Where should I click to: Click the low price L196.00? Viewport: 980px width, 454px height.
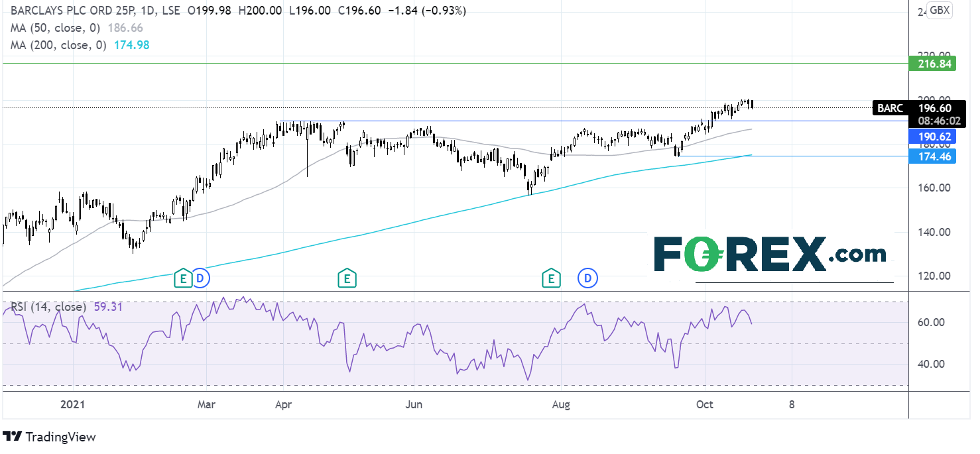tap(311, 11)
